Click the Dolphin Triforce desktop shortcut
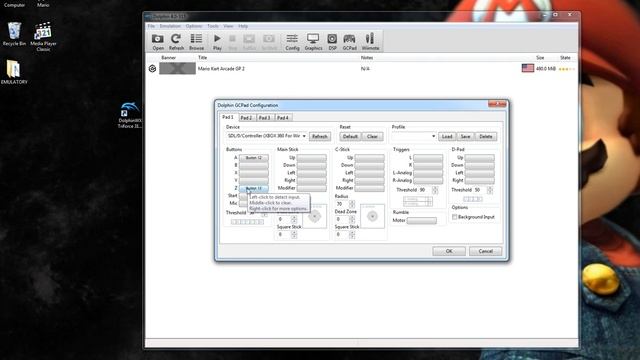The image size is (640, 360). [129, 115]
